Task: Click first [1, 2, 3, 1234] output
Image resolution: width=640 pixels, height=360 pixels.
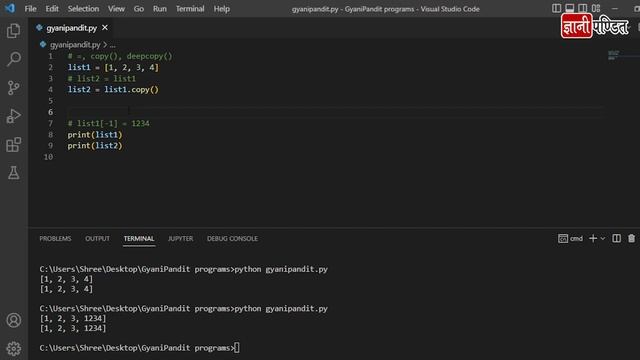Action: (73, 318)
